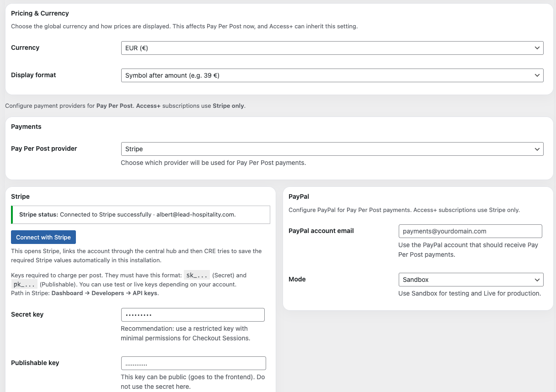Expand the Display format chevron arrow
Image resolution: width=556 pixels, height=392 pixels.
click(537, 75)
